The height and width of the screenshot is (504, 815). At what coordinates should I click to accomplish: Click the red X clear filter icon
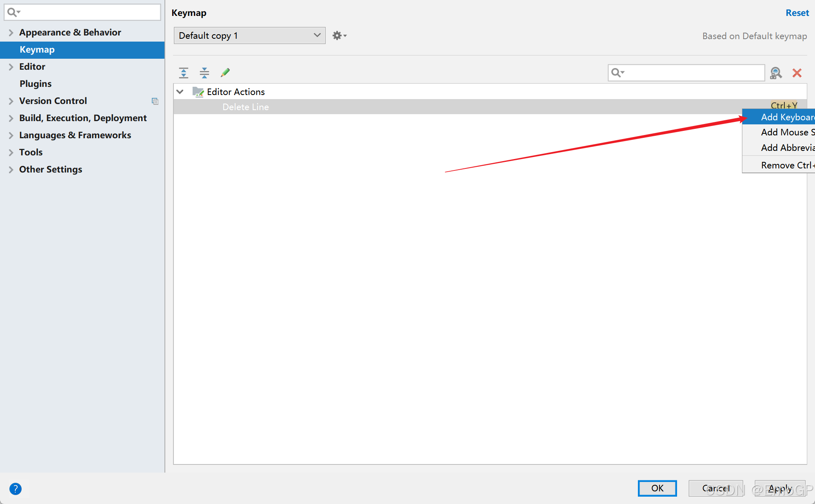(x=797, y=73)
